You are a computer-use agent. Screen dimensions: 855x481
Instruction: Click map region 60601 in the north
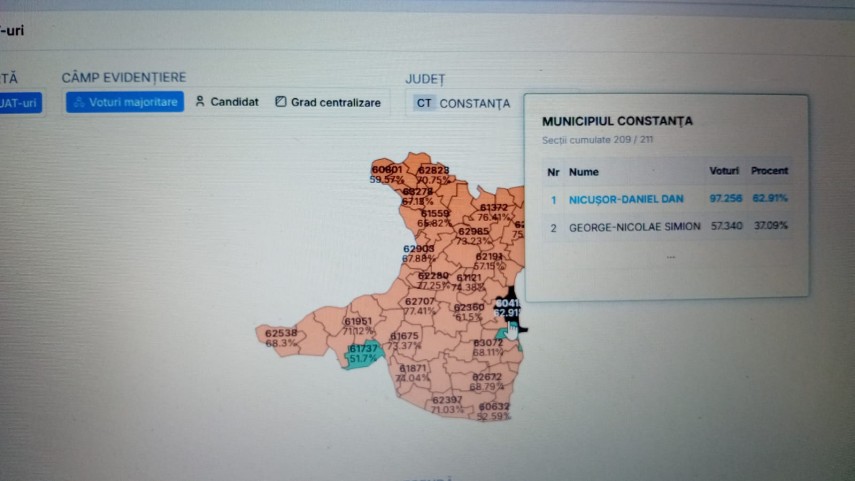[x=387, y=173]
